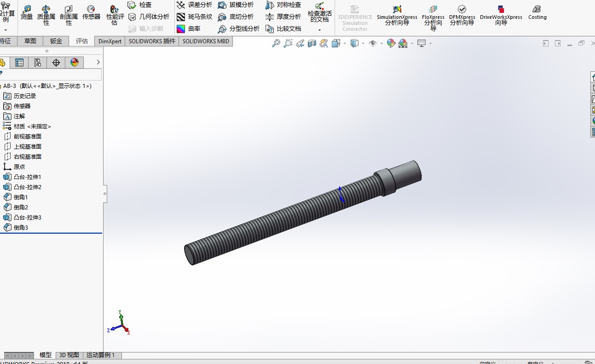
Task: Launch DFMXpress 分析向导
Action: coord(462,15)
